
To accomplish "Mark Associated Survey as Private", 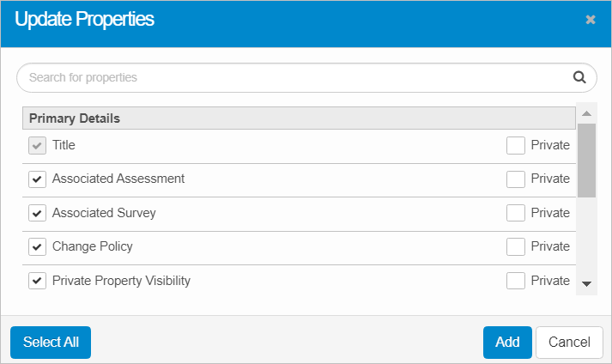I will (516, 213).
